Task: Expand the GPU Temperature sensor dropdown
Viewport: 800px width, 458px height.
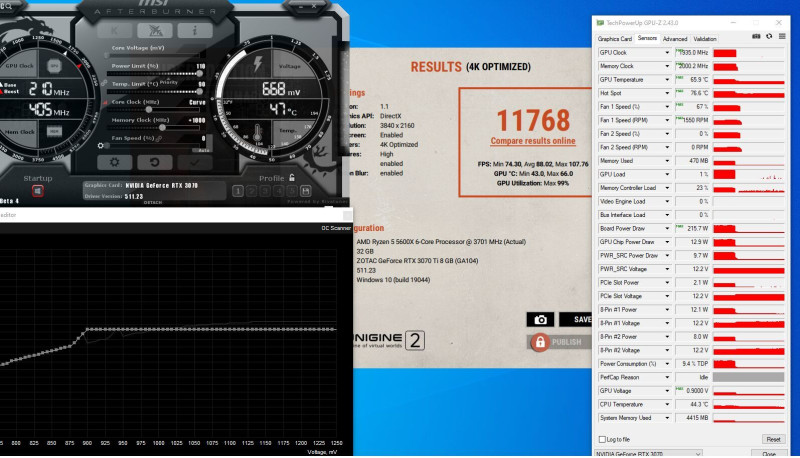Action: 667,80
